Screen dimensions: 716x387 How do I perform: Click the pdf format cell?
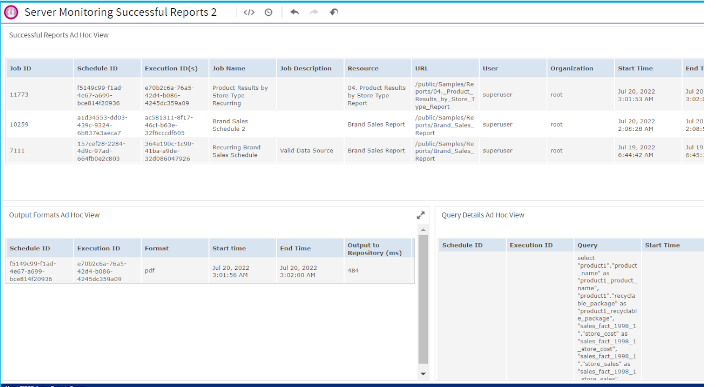pos(174,270)
